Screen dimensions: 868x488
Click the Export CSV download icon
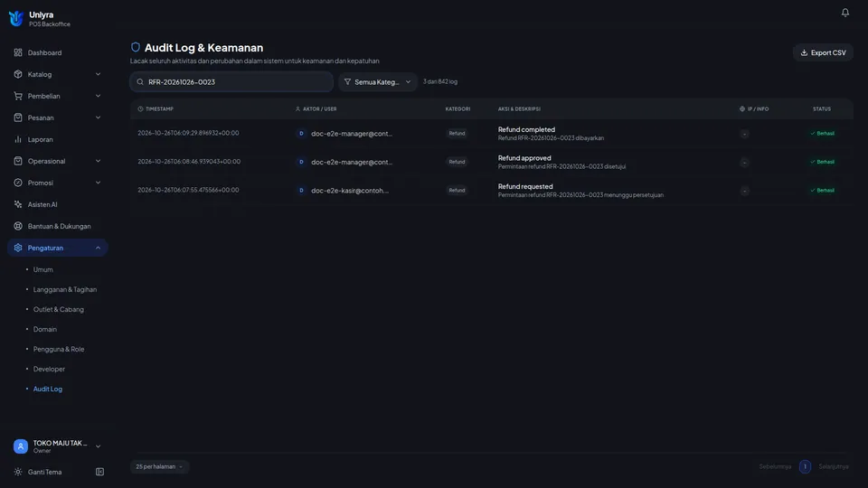(x=804, y=52)
